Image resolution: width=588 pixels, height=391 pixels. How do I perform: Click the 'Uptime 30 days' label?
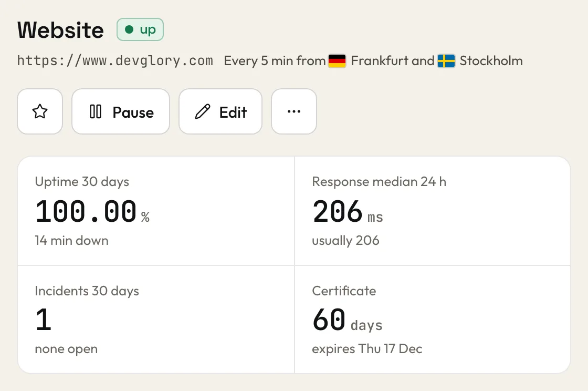coord(82,182)
